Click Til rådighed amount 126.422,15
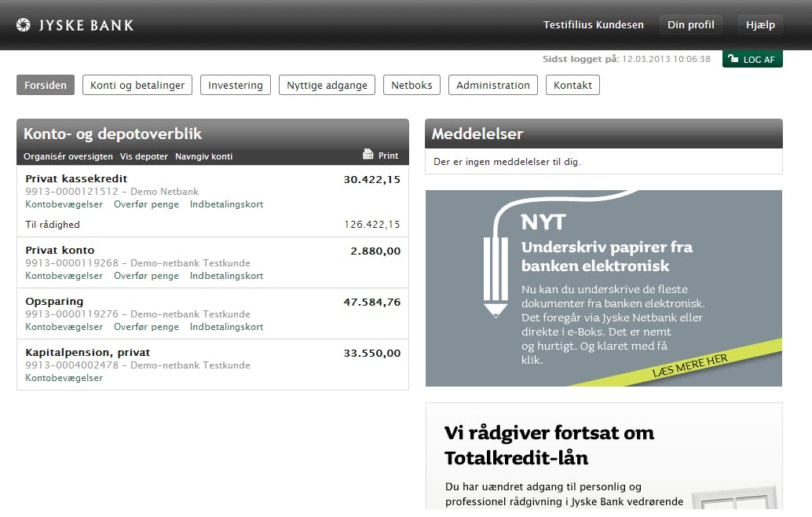The width and height of the screenshot is (812, 517). coord(371,224)
